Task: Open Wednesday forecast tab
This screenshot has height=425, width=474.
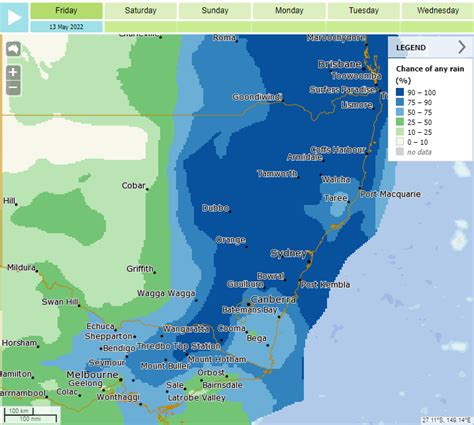Action: [x=438, y=11]
